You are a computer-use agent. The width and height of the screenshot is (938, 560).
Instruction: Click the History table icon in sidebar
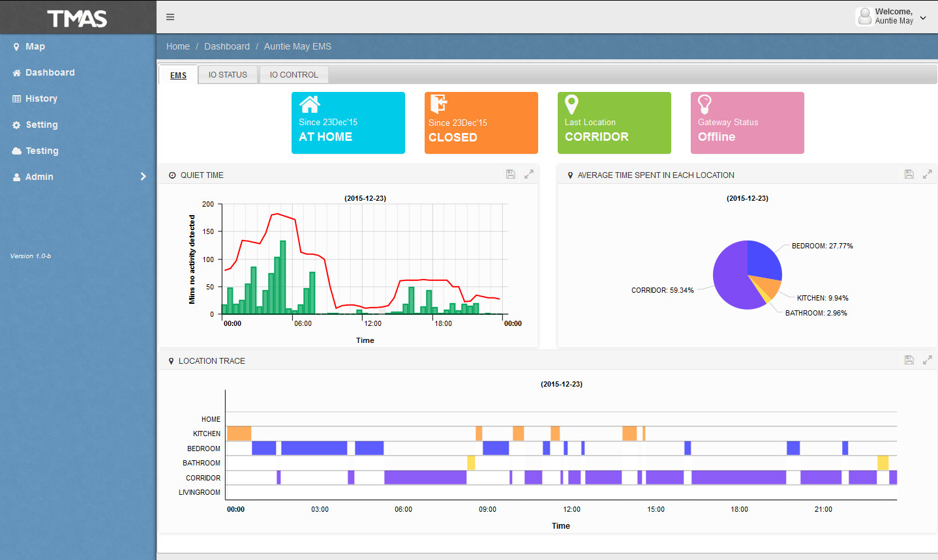(16, 99)
